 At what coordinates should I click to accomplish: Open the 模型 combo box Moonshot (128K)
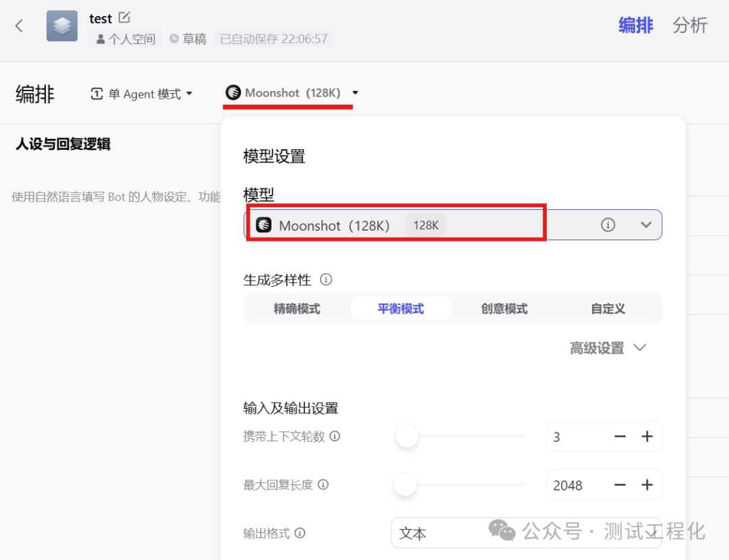point(453,225)
